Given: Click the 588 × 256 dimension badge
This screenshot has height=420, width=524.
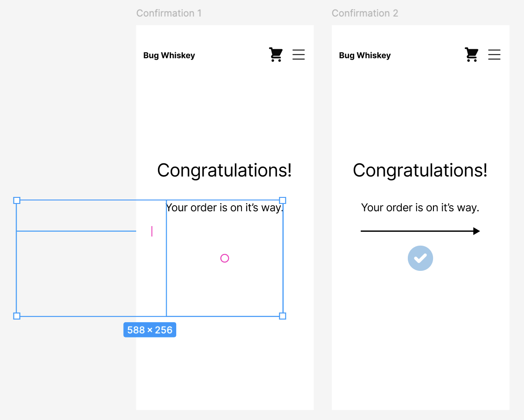Looking at the screenshot, I should (150, 330).
